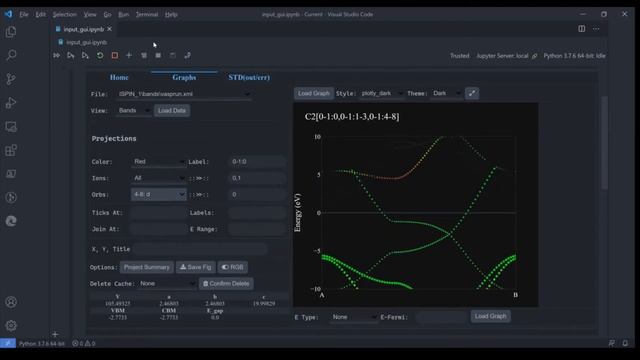This screenshot has width=640, height=360.
Task: Click the Load Graph button above the plot
Action: tap(313, 93)
